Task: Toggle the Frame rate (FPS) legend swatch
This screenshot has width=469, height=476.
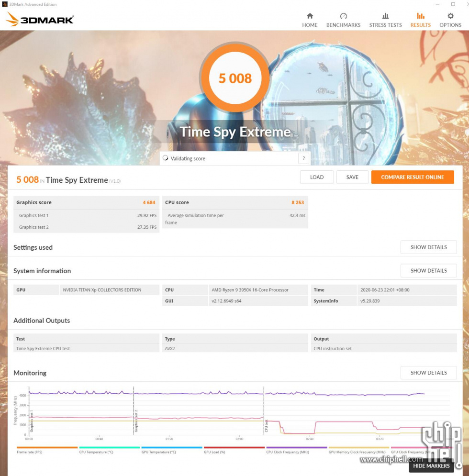Action: [x=47, y=447]
